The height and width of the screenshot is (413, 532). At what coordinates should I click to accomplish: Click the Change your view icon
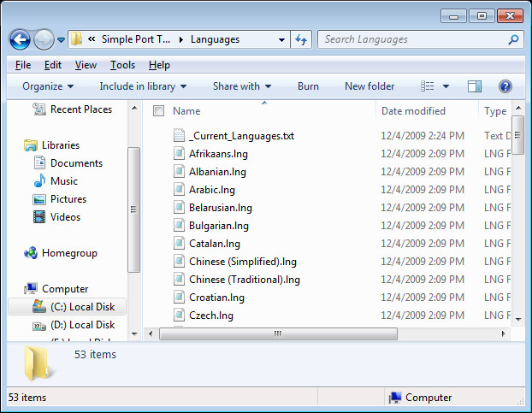point(427,86)
